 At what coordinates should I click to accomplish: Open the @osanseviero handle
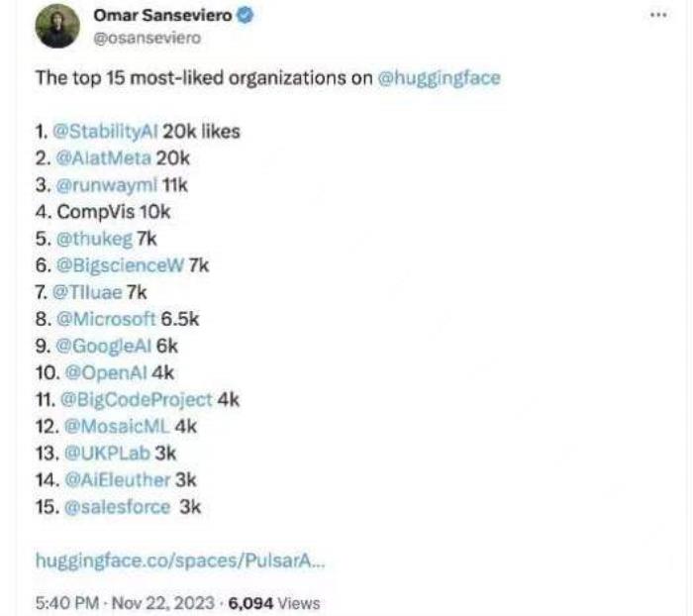148,38
